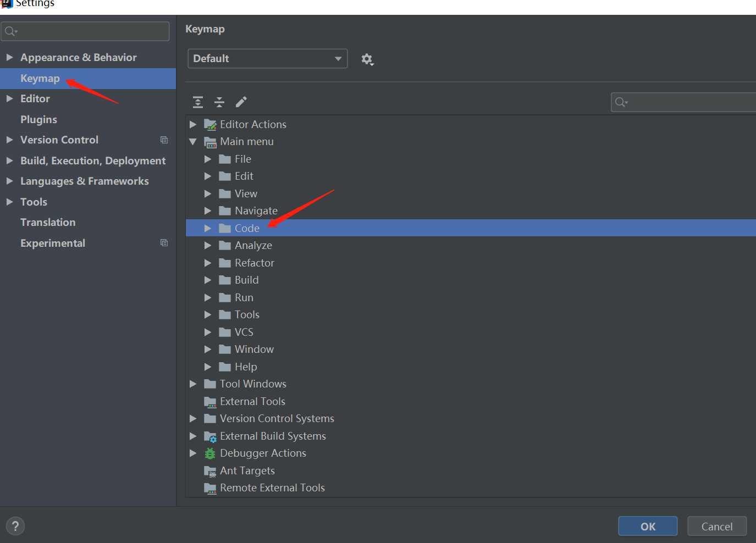Image resolution: width=756 pixels, height=543 pixels.
Task: Click the folder icon next to Refactor
Action: (x=224, y=263)
